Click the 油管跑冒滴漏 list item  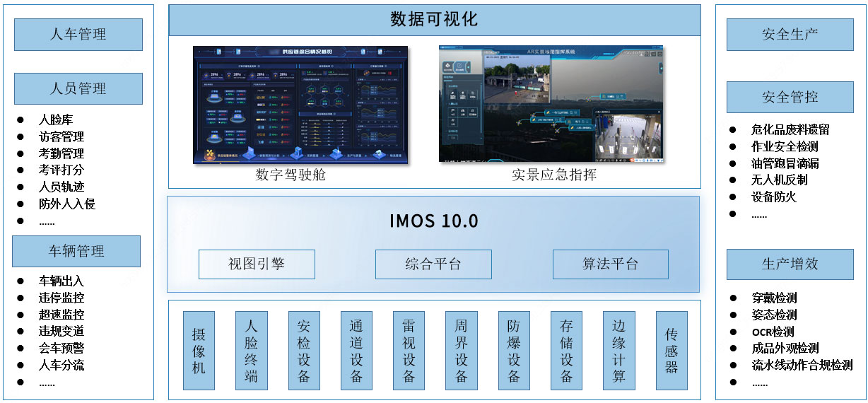785,163
